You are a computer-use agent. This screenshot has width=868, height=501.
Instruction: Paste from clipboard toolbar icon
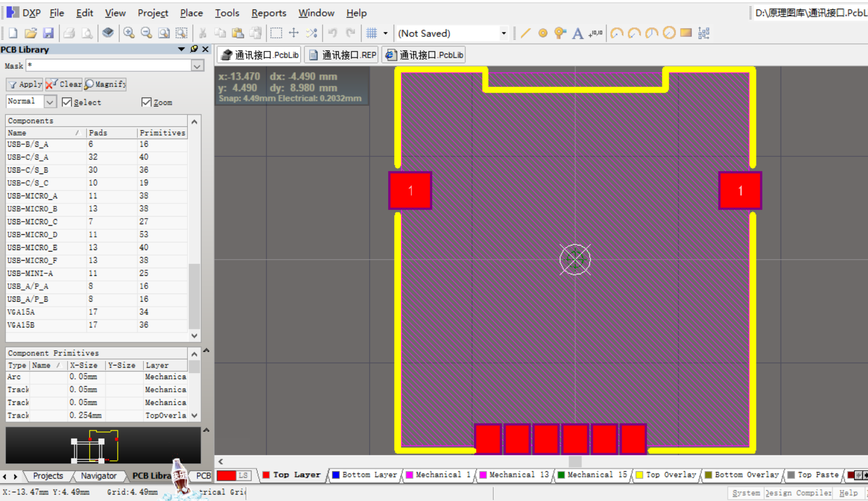[x=238, y=33]
